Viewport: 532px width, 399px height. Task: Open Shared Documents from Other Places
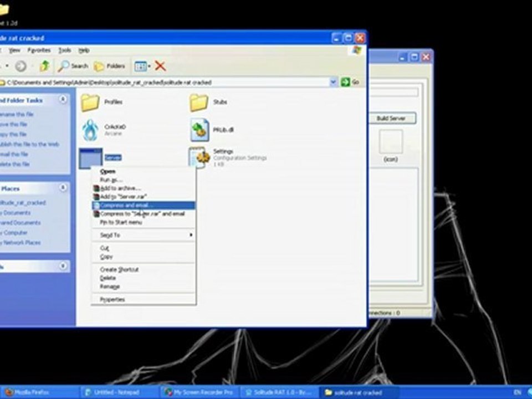(x=20, y=223)
